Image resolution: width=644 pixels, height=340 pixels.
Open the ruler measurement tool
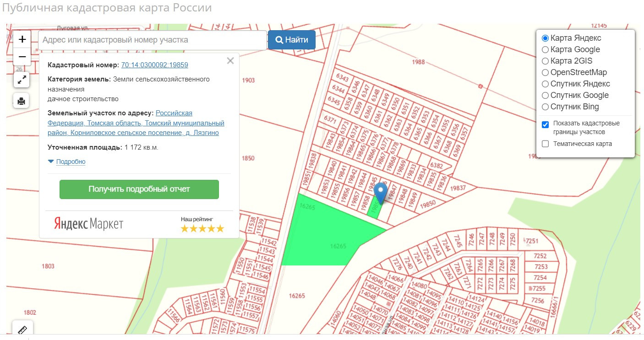tap(23, 330)
